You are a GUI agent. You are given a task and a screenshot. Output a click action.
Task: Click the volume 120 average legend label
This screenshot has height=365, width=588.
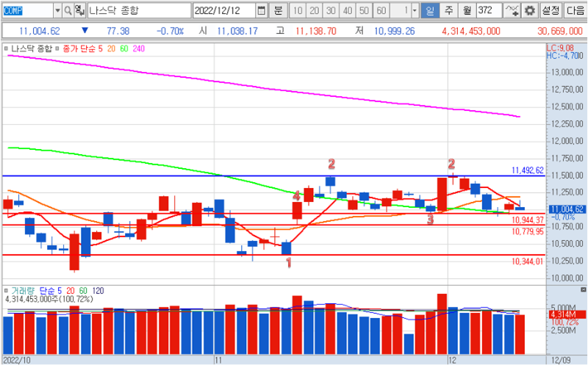[x=98, y=290]
